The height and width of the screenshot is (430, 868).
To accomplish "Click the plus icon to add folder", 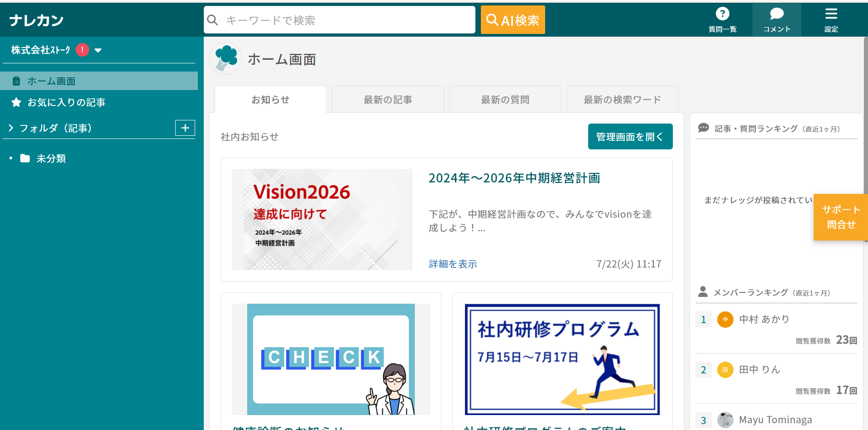I will 185,128.
